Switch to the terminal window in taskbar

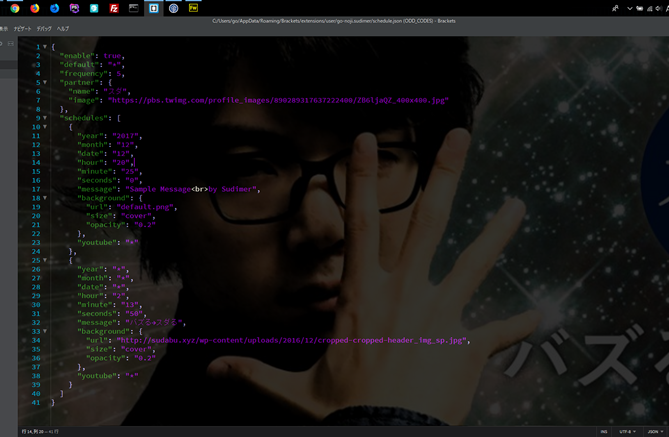tap(134, 8)
